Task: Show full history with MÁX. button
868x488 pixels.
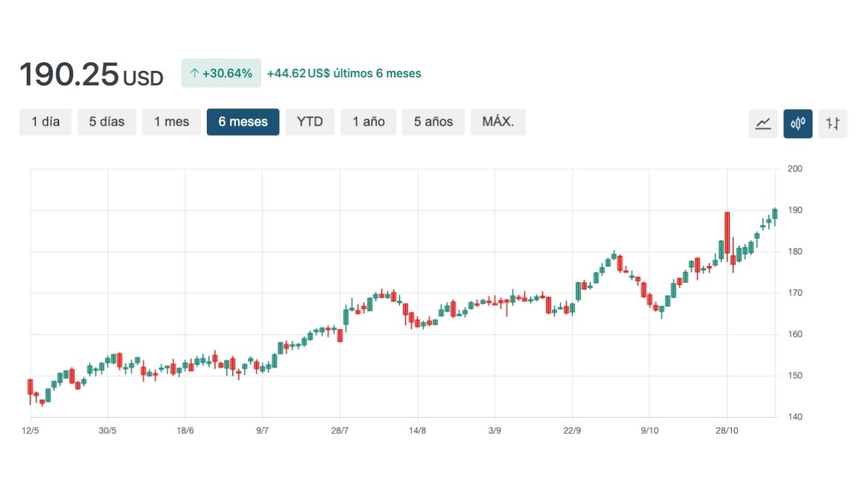Action: (498, 122)
